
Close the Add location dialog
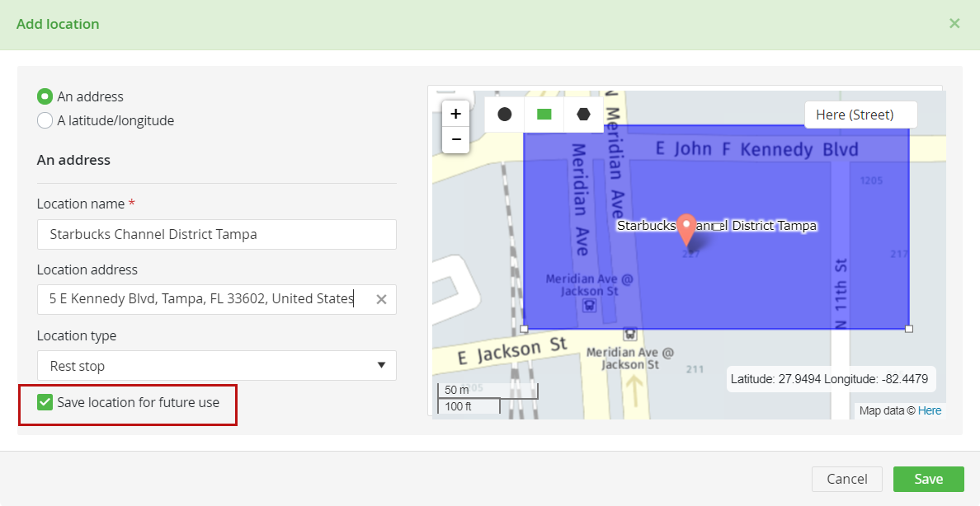(x=954, y=24)
